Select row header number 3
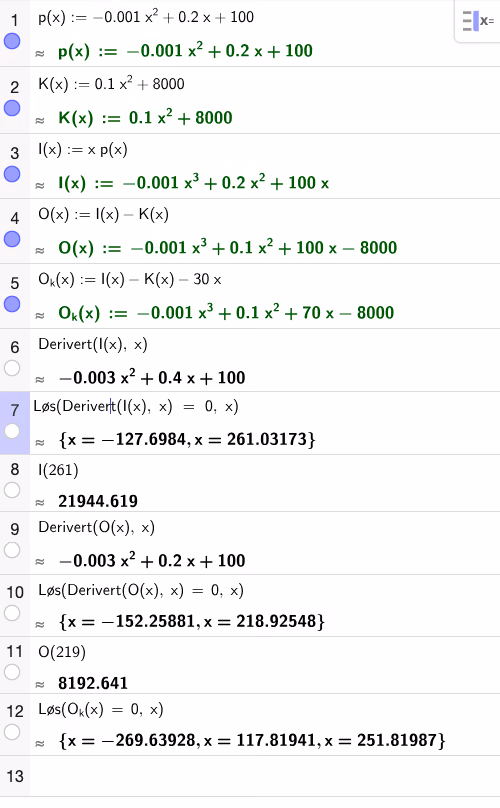 (x=14, y=153)
